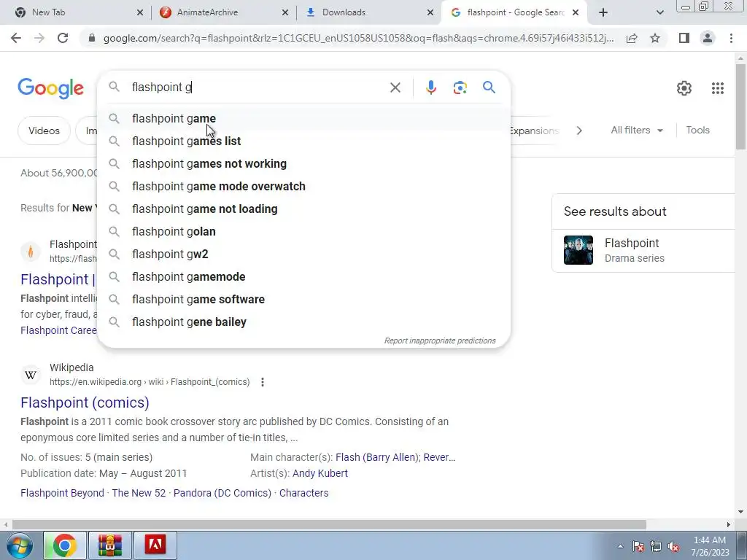Open the Tools search option
The height and width of the screenshot is (560, 747).
(697, 130)
